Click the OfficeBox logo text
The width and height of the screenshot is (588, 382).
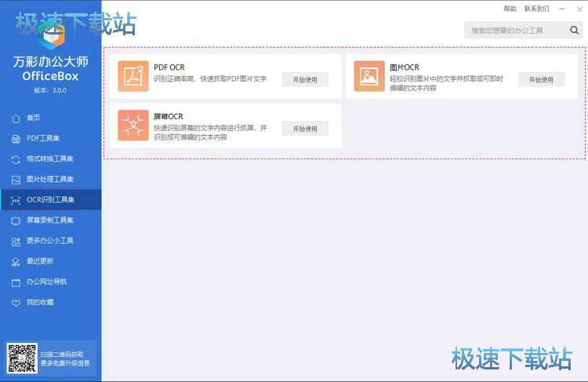pos(50,76)
